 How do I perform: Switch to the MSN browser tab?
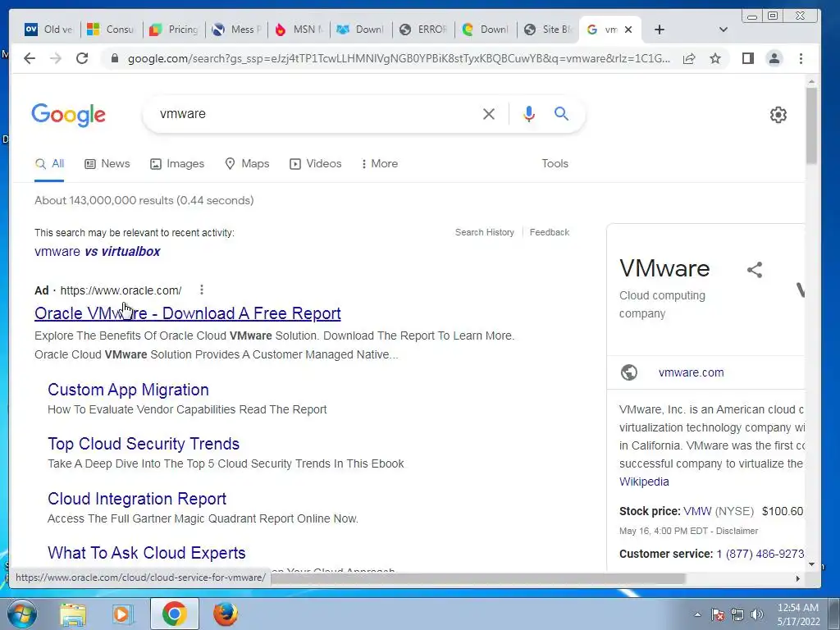click(299, 30)
